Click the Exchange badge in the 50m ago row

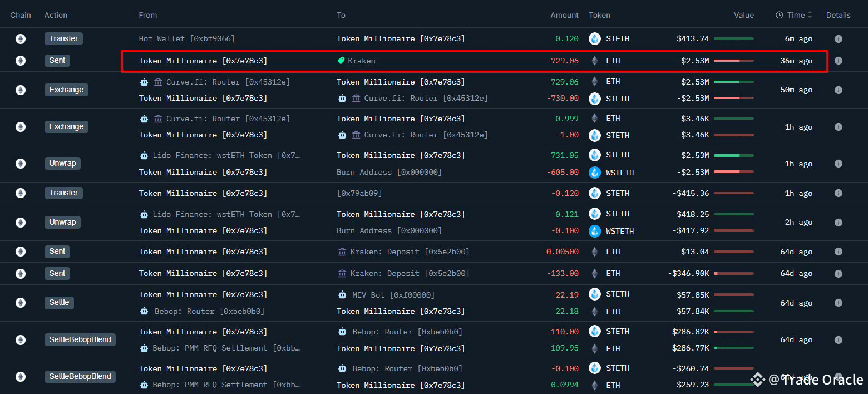tap(66, 90)
